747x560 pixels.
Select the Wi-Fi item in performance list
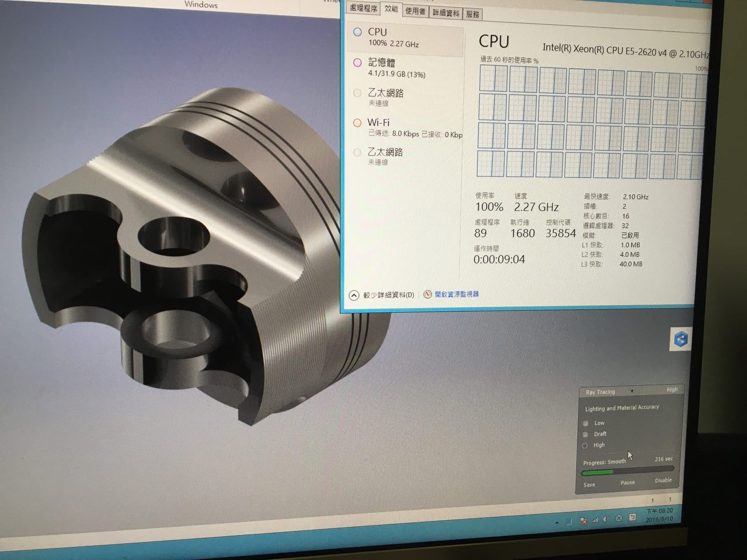pyautogui.click(x=379, y=123)
